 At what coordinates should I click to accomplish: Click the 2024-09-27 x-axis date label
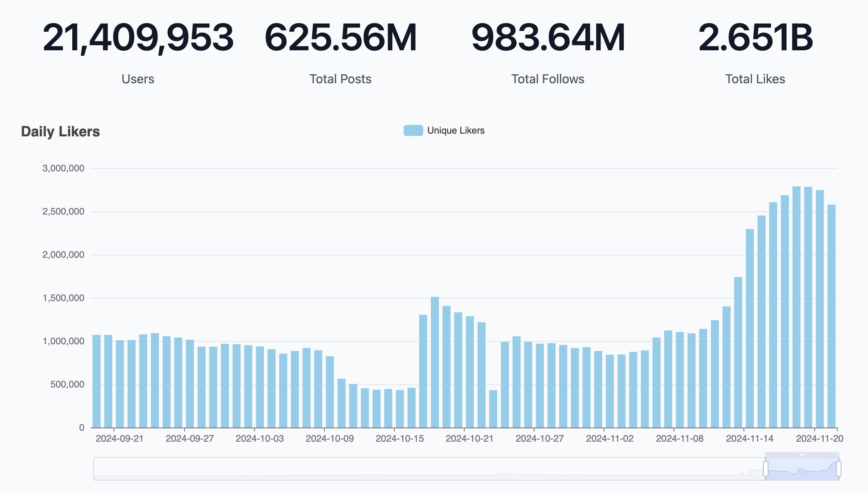click(x=190, y=439)
